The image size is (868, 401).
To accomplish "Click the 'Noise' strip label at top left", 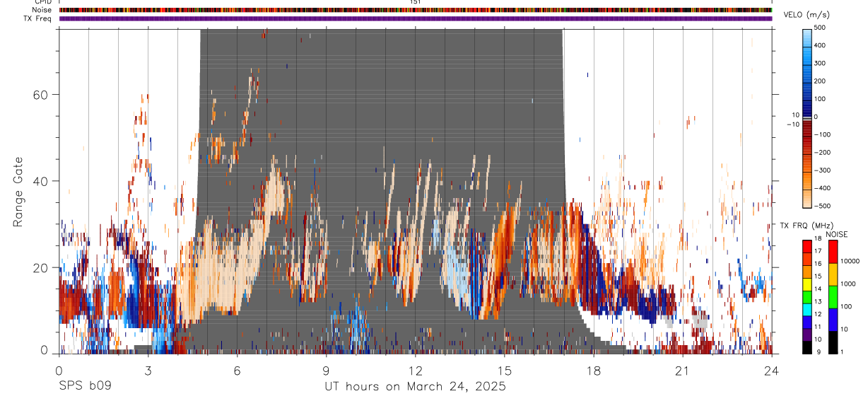I will pos(42,10).
